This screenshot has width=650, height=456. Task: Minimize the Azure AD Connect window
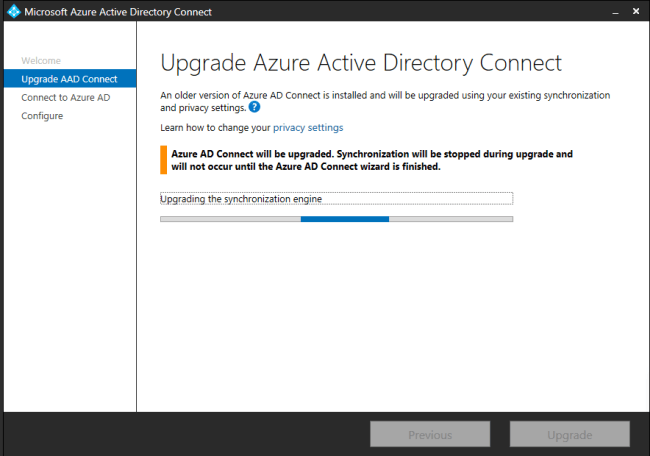(616, 12)
